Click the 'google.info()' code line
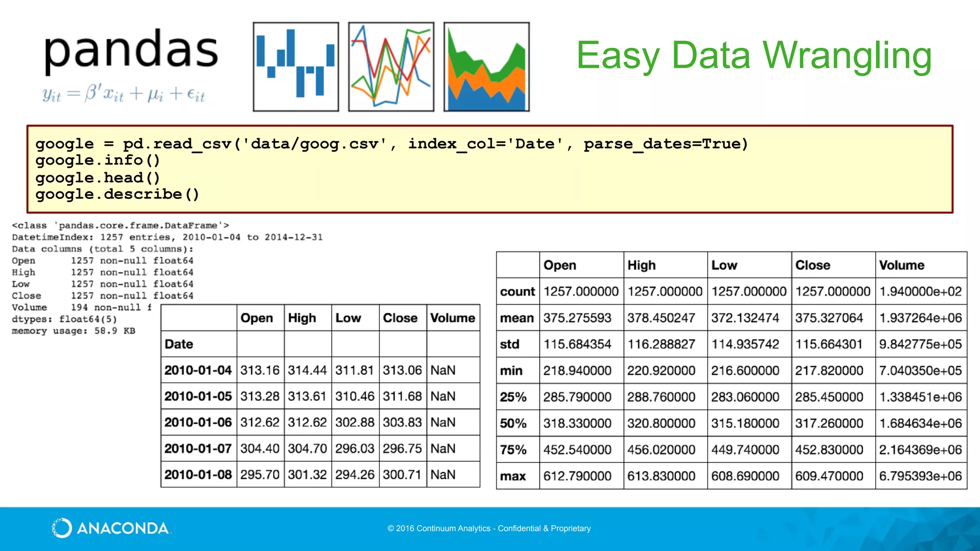 pos(98,160)
